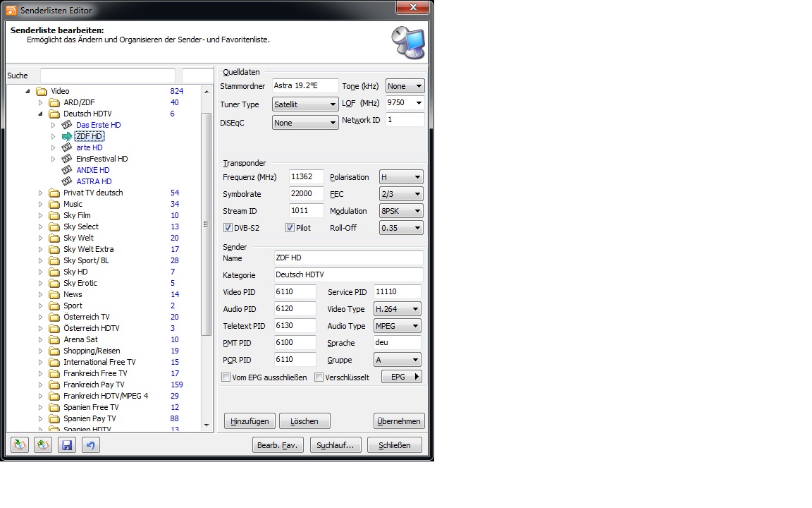
Task: Uncheck the DVB-S2 checkbox
Action: coord(228,228)
